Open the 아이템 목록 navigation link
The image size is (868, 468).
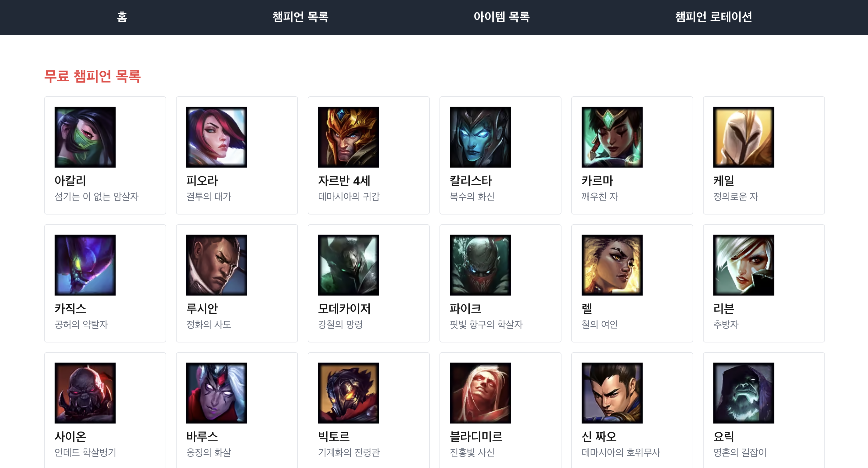click(x=501, y=17)
